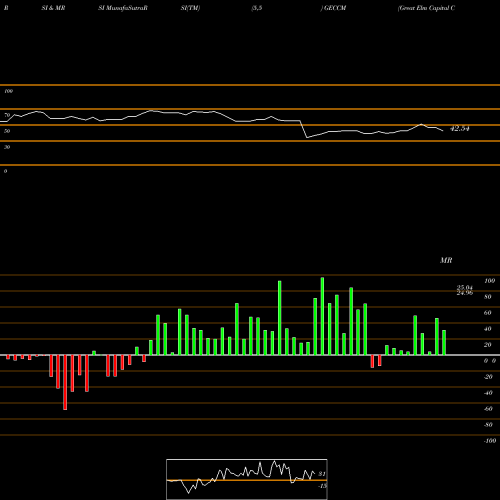Open the mini overview chart thumbnail

247,479
